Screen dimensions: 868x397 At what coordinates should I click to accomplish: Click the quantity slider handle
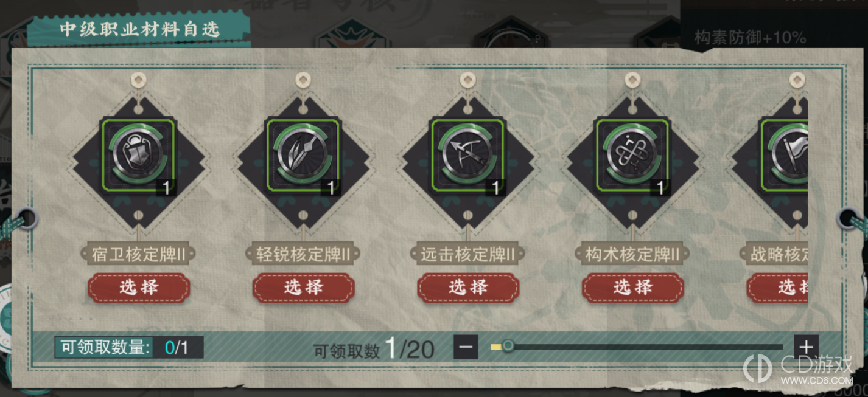coord(508,347)
